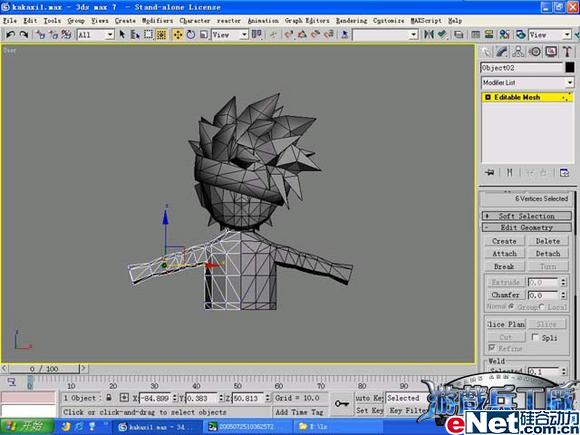
Task: Click the Windows Start button
Action: point(27,426)
